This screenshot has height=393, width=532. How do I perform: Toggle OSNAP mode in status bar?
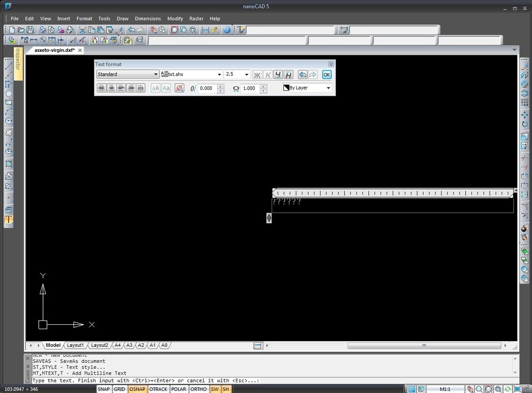point(137,389)
